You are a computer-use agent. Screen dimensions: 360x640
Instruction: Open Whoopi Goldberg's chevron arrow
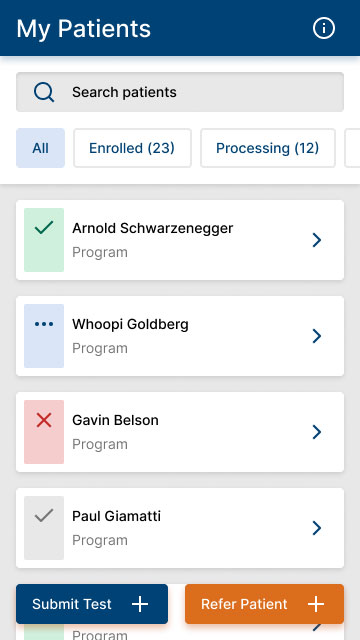click(x=317, y=336)
